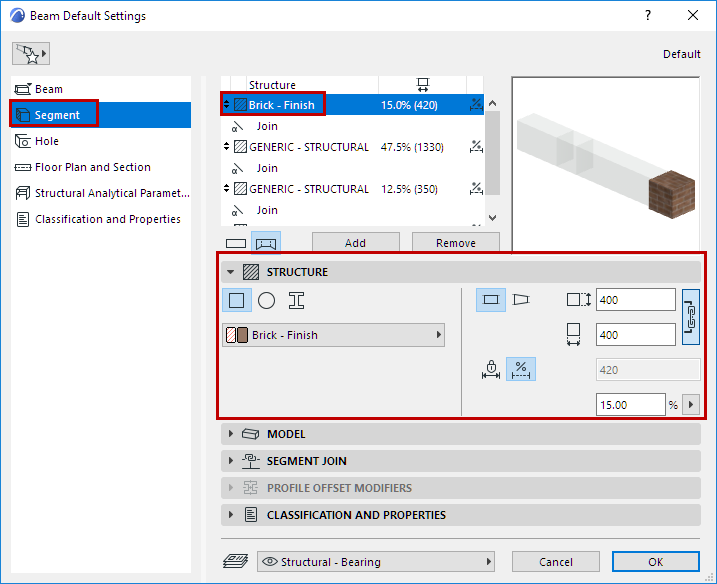This screenshot has width=717, height=584.
Task: Click the SEGMENT JOIN panel icon
Action: 251,461
